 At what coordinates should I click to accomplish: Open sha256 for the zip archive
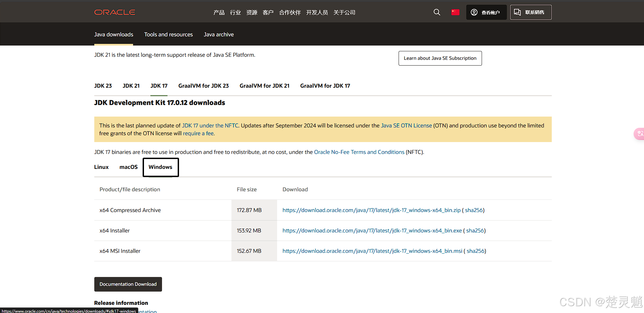[474, 210]
